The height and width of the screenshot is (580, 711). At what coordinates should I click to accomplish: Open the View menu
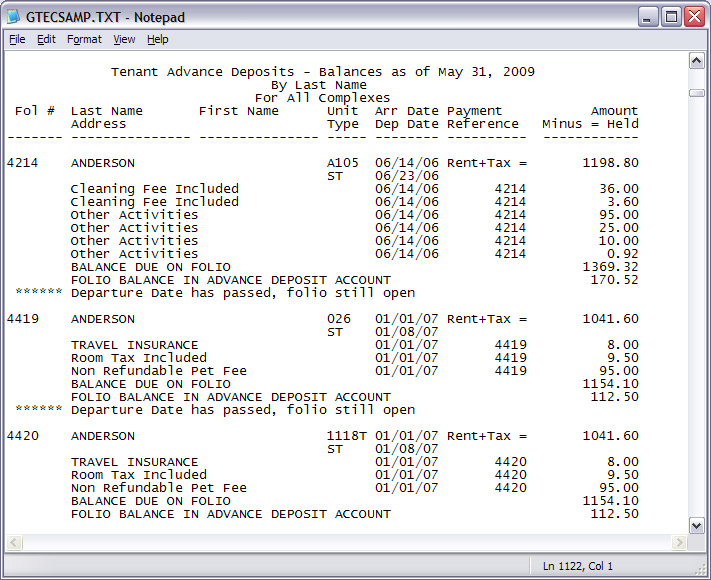tap(124, 40)
